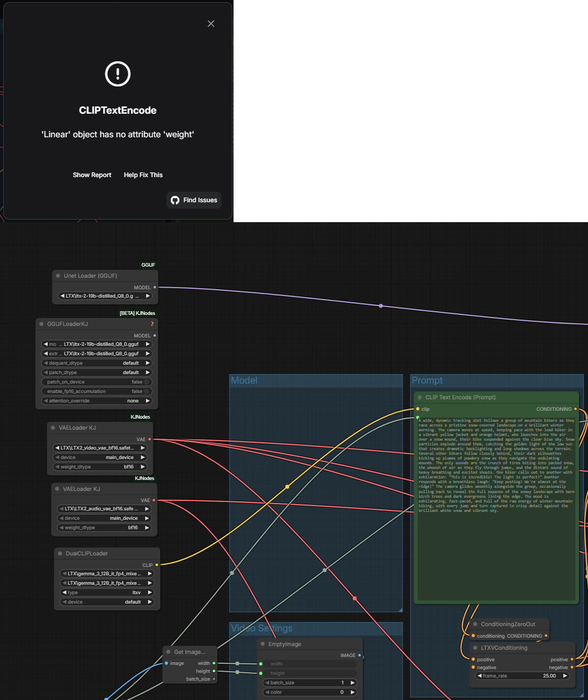588x700 pixels.
Task: Open the LTX2_audio_vae_bf16 VAE file dropdown
Action: 104,509
